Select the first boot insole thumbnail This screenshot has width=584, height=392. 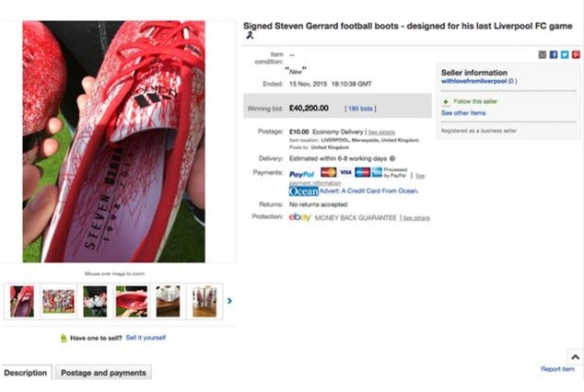pos(22,301)
